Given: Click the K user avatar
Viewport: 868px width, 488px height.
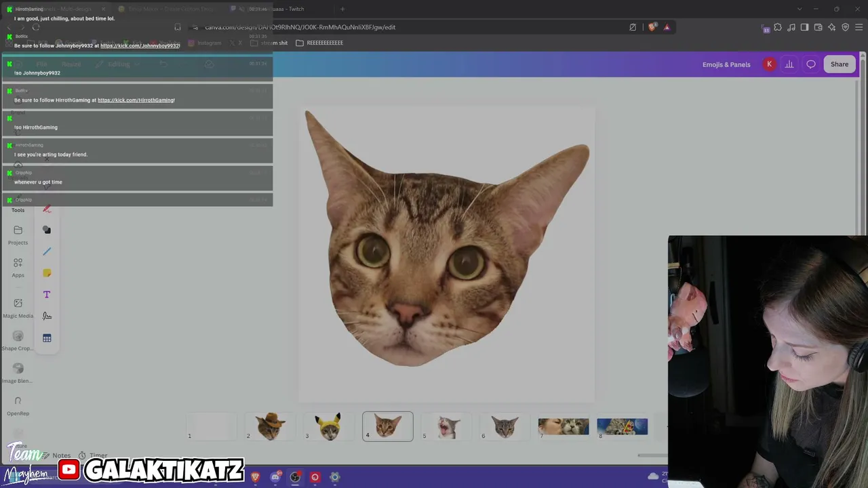Looking at the screenshot, I should pyautogui.click(x=769, y=64).
